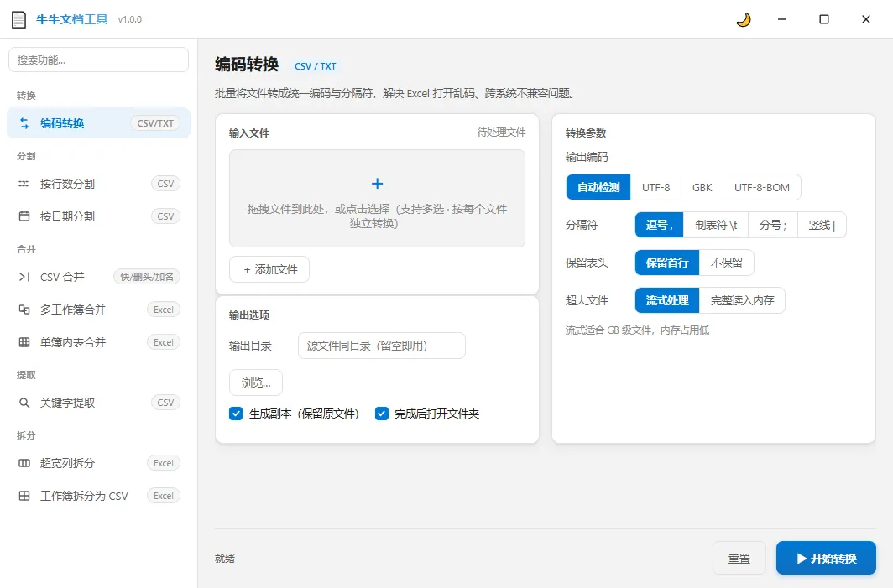Open 编码转换 in the sidebar
The width and height of the screenshot is (893, 588).
coord(98,123)
